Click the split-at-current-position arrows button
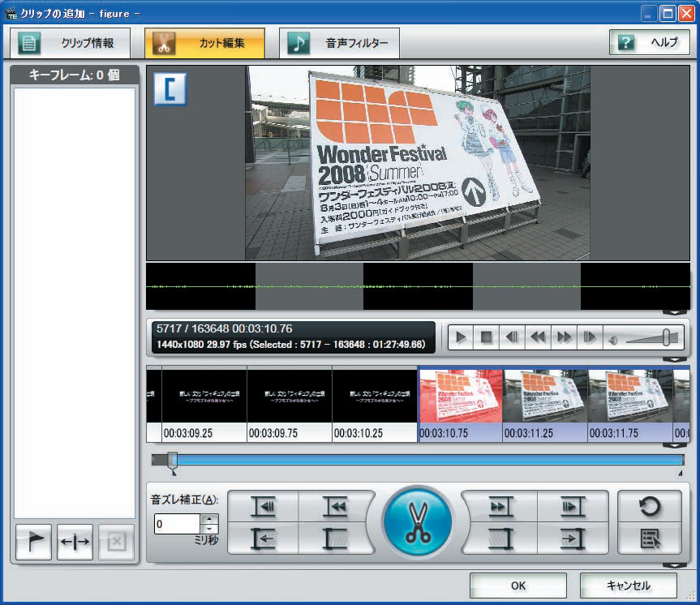The width and height of the screenshot is (700, 605). pyautogui.click(x=75, y=542)
